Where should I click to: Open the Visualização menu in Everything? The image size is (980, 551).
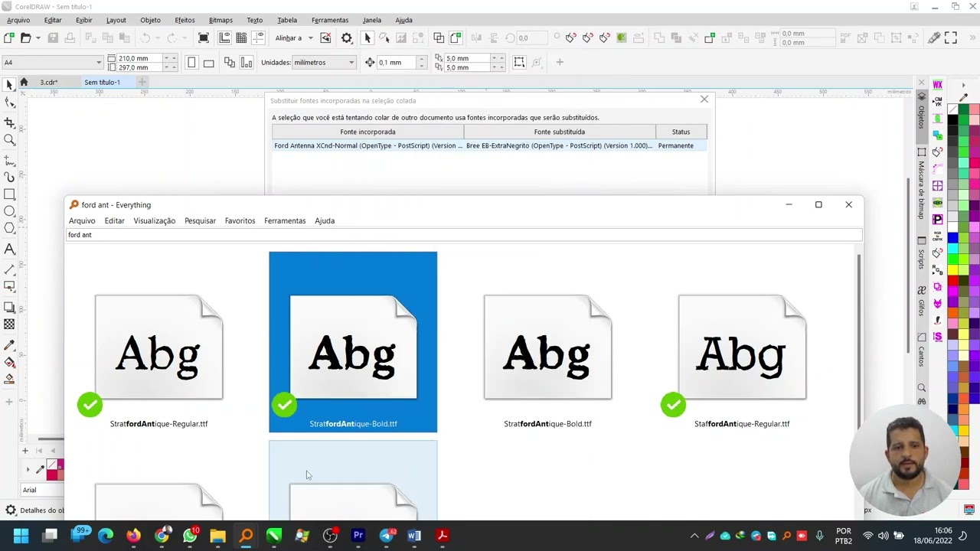coord(154,220)
